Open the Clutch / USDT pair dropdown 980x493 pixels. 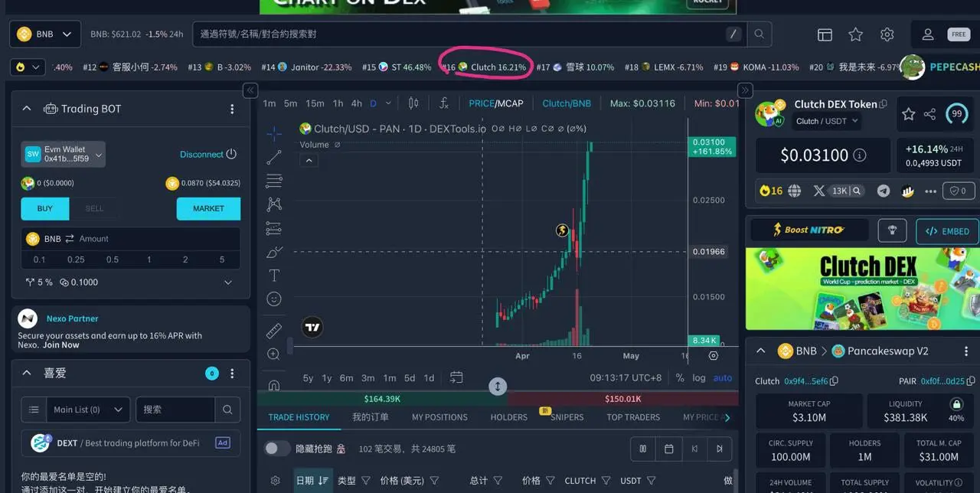pyautogui.click(x=827, y=121)
